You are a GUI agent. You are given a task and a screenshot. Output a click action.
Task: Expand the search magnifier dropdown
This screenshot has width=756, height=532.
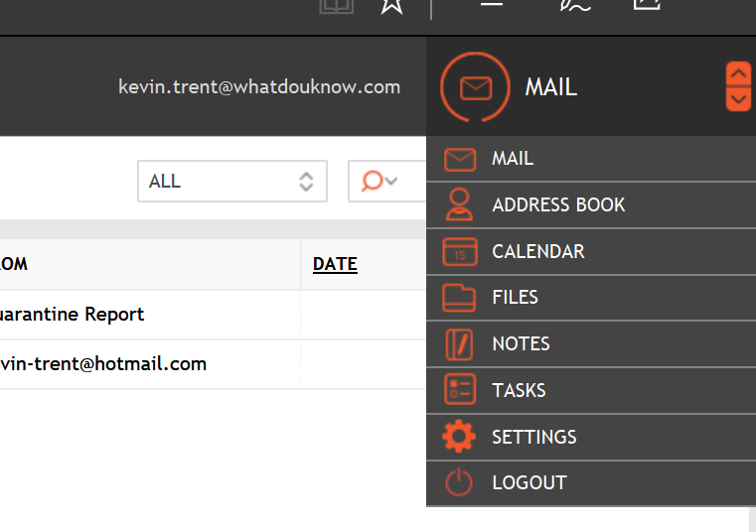click(x=379, y=182)
